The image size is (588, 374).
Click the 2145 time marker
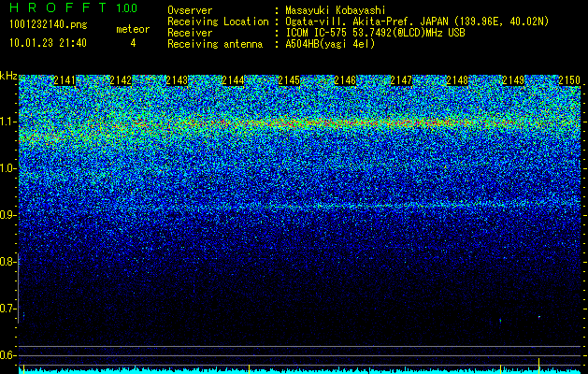289,80
